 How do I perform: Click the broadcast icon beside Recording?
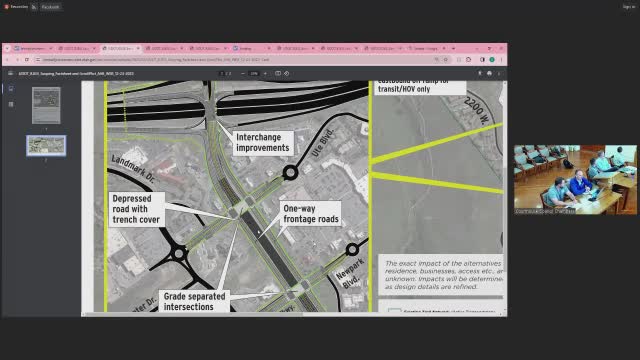pyautogui.click(x=34, y=7)
